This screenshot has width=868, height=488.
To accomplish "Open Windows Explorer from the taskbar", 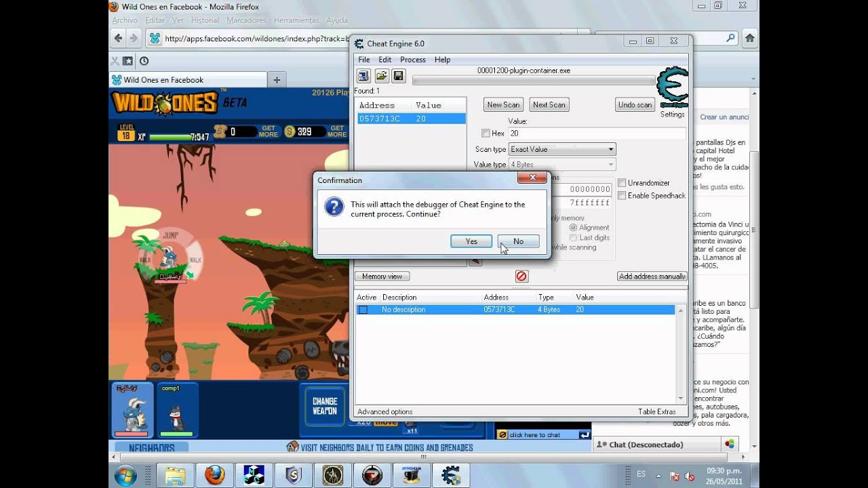I will (174, 475).
